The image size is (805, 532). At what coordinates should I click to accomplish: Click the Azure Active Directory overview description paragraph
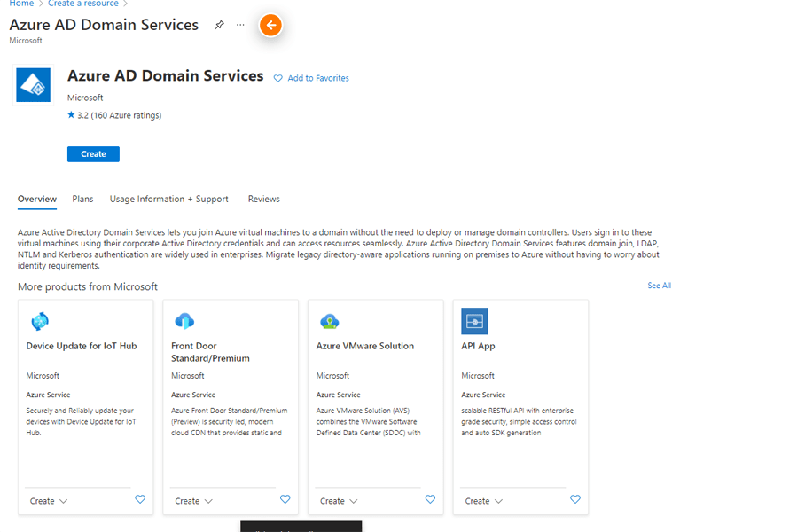point(339,249)
